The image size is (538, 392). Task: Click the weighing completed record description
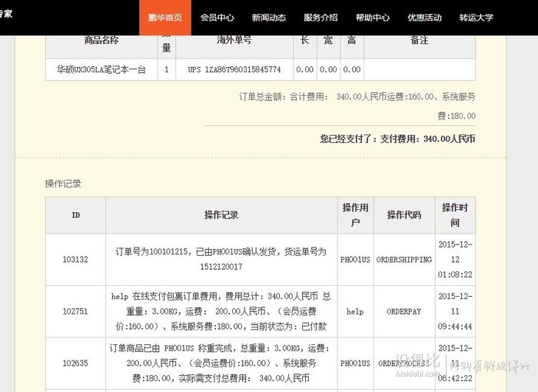tap(221, 363)
